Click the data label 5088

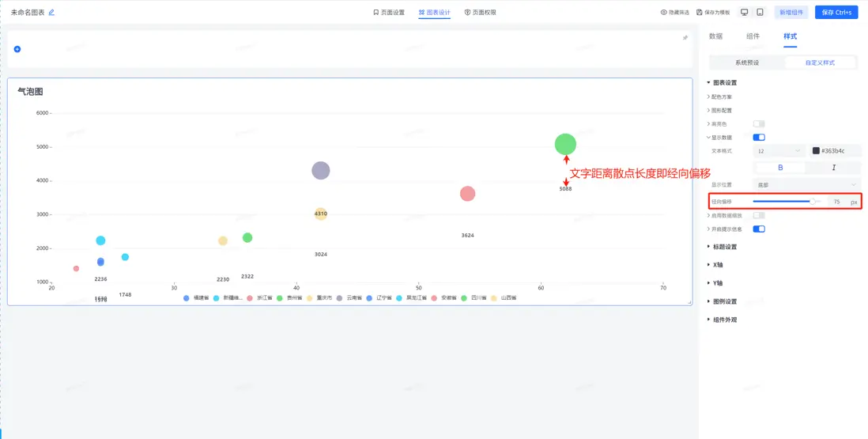[x=565, y=189]
